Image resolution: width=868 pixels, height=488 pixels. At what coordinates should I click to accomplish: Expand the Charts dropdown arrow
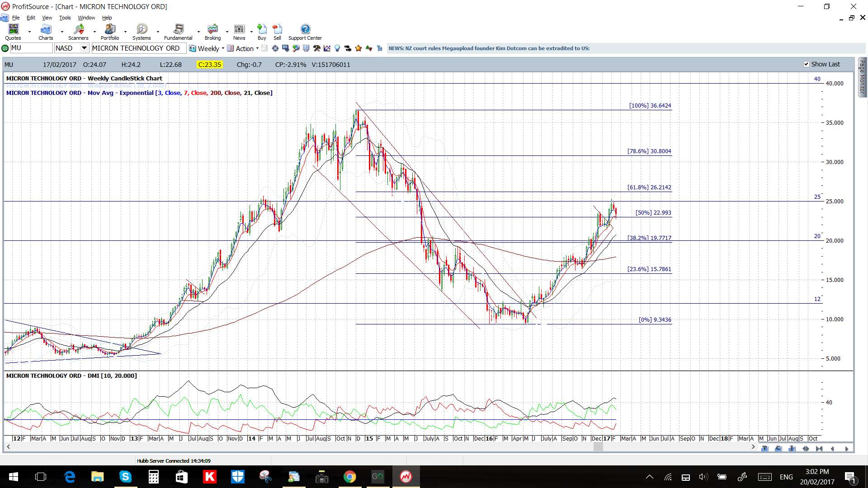[x=62, y=32]
